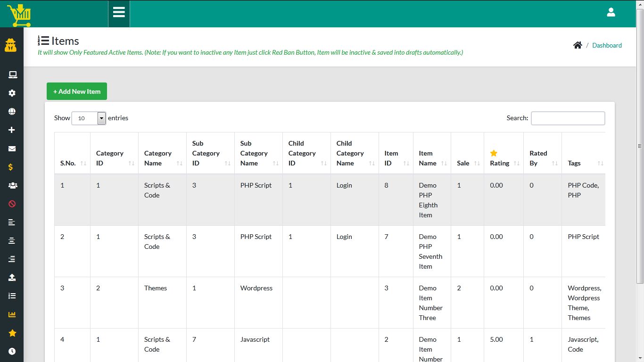Image resolution: width=644 pixels, height=362 pixels.
Task: Click the upload tray sidebar icon
Action: coord(12,278)
